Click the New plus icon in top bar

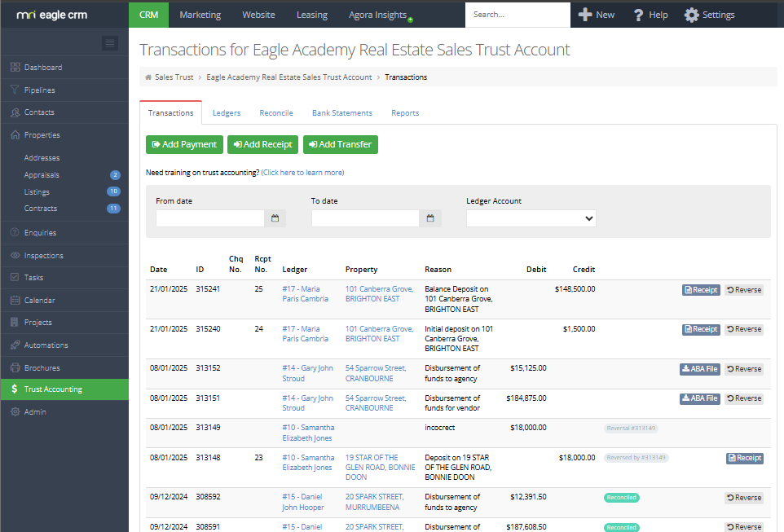point(585,15)
